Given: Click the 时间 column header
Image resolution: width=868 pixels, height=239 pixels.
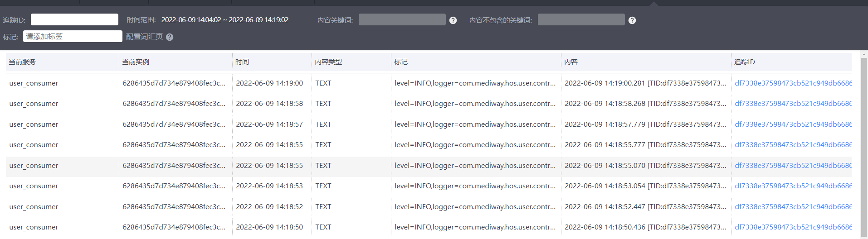Looking at the screenshot, I should tap(242, 62).
